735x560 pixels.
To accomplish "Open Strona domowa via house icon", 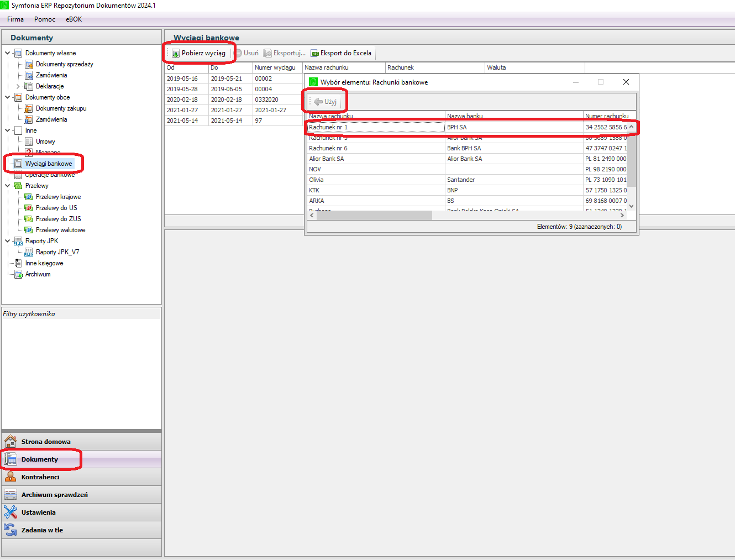I will pos(11,441).
